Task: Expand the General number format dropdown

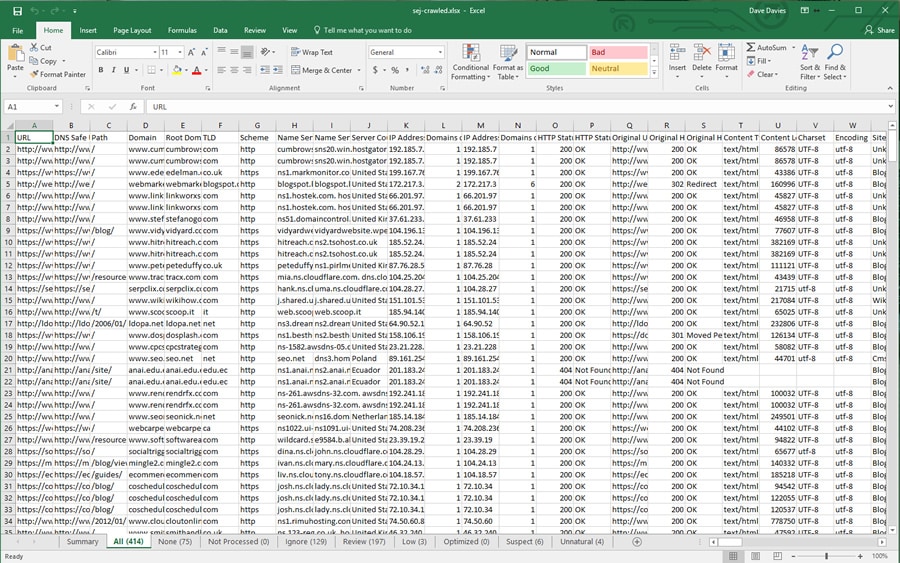Action: click(440, 52)
